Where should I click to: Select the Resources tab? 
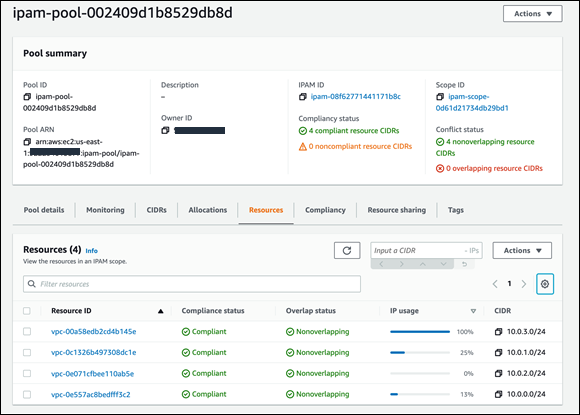click(266, 210)
